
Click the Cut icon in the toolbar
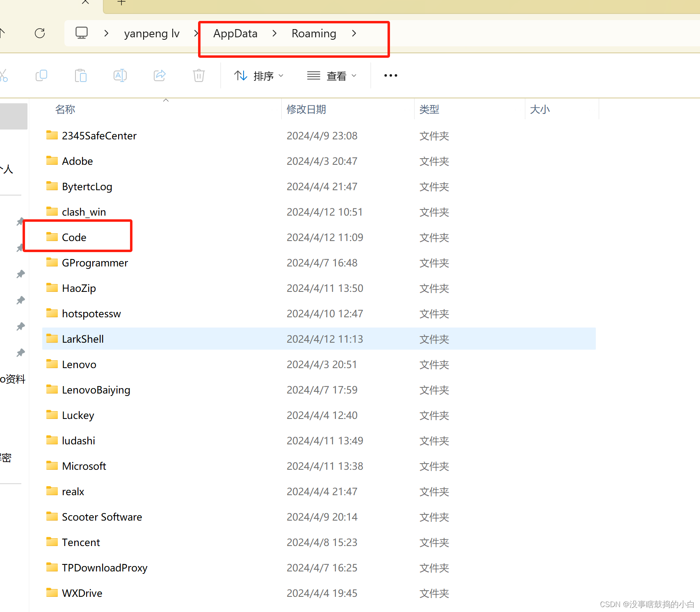click(x=4, y=75)
